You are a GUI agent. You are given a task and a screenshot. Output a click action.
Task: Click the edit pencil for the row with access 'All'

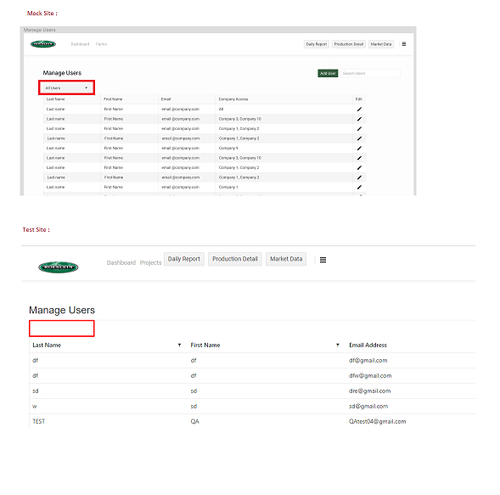[359, 109]
